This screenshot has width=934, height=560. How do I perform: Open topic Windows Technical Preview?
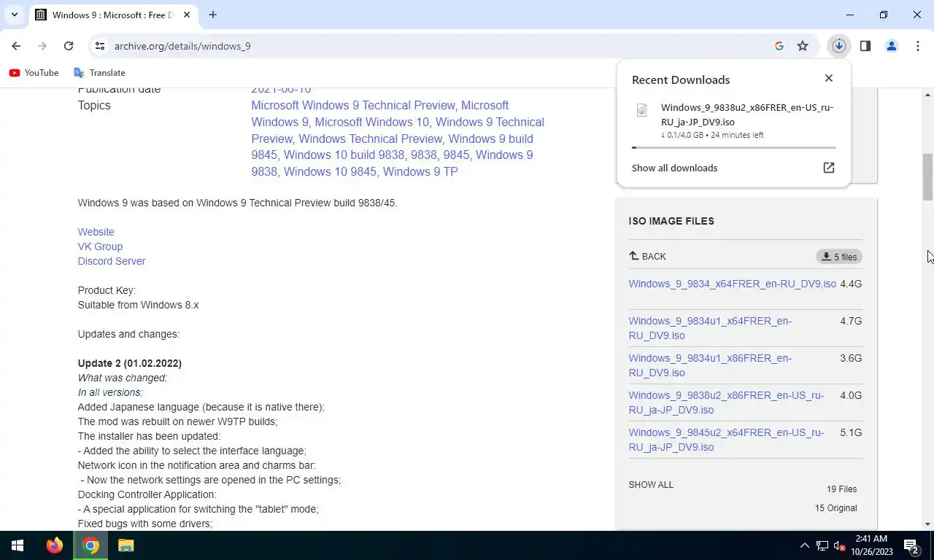coord(370,139)
